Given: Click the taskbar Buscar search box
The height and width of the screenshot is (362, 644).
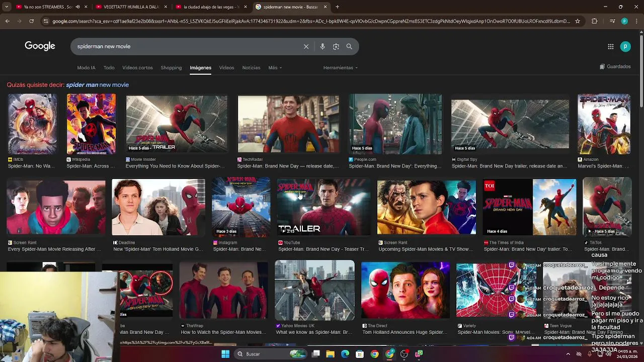Looking at the screenshot, I should point(271,354).
